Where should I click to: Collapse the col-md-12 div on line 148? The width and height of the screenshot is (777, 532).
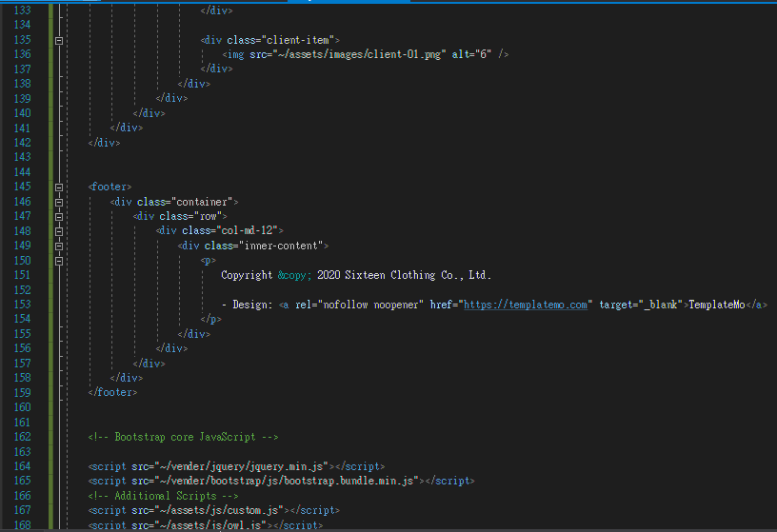(x=59, y=231)
